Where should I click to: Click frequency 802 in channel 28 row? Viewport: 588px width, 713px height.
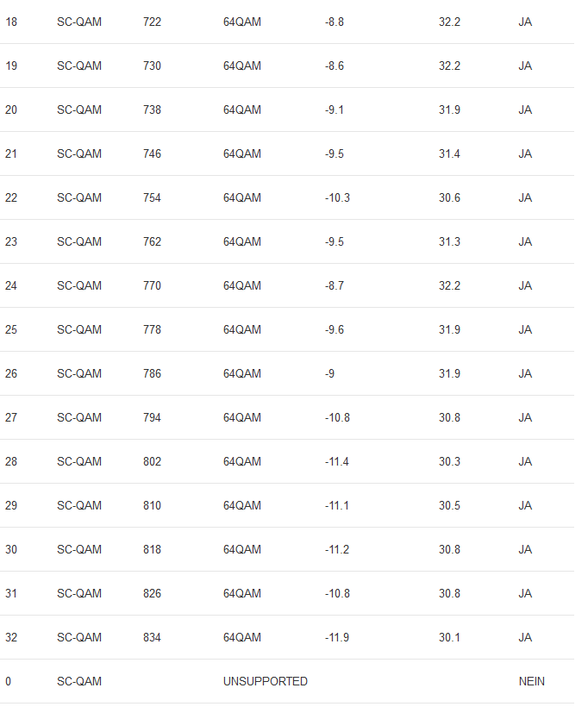click(152, 461)
